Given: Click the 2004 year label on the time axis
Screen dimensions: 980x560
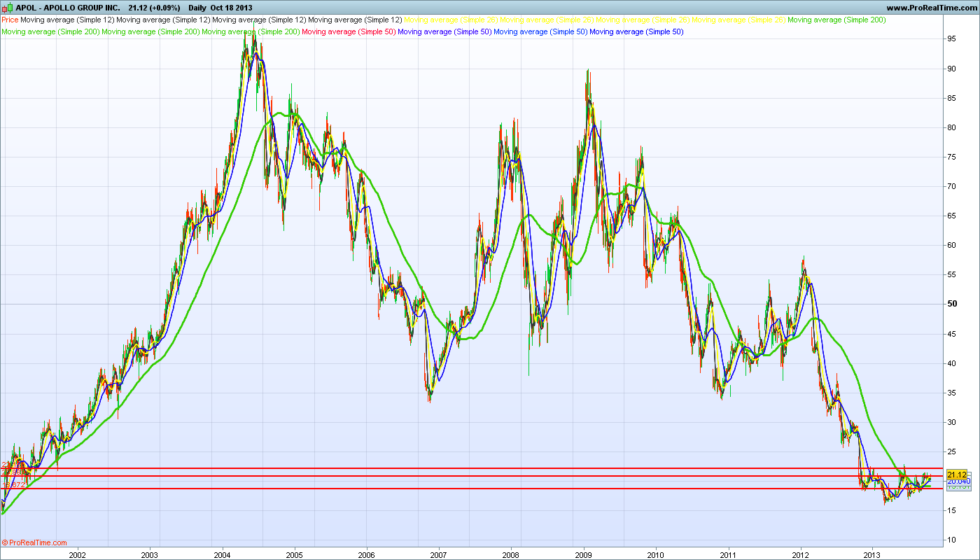Looking at the screenshot, I should pos(222,554).
